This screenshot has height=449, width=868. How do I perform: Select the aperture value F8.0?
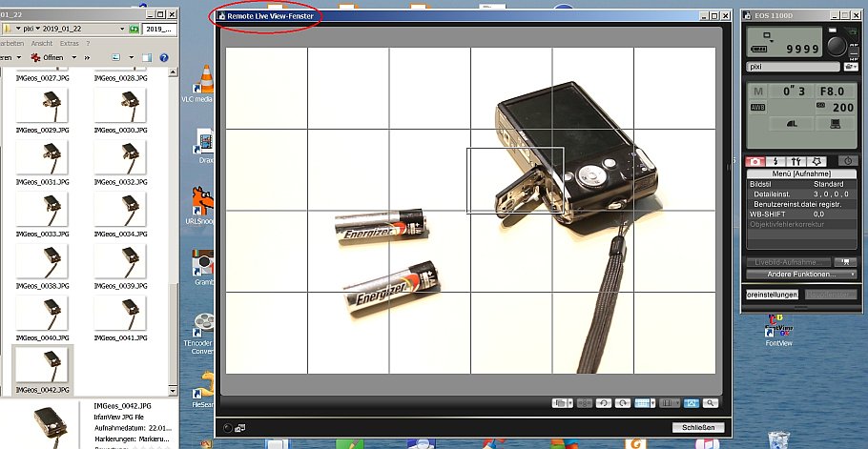tap(833, 92)
